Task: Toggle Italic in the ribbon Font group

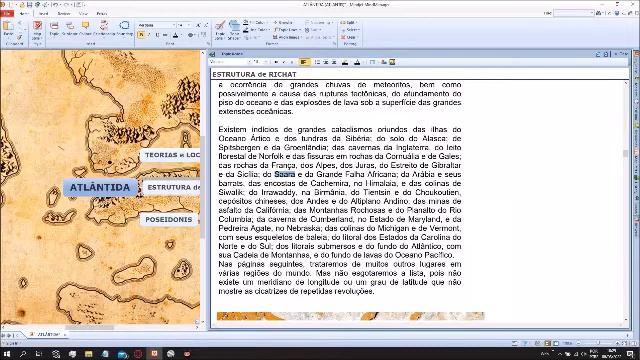Action: [149, 35]
